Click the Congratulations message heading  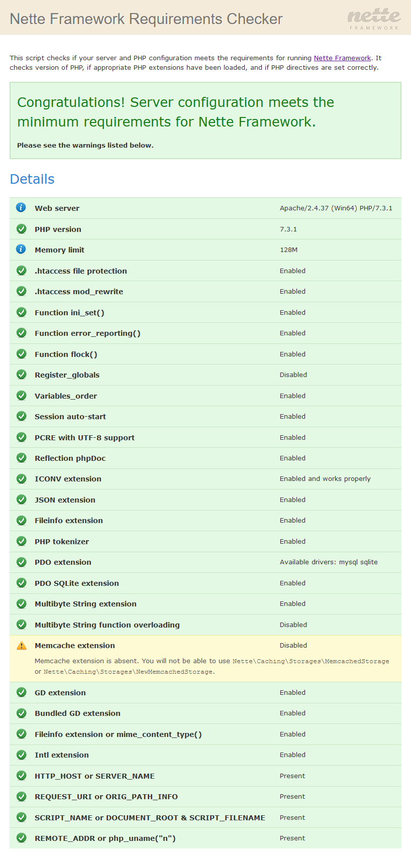(x=175, y=112)
